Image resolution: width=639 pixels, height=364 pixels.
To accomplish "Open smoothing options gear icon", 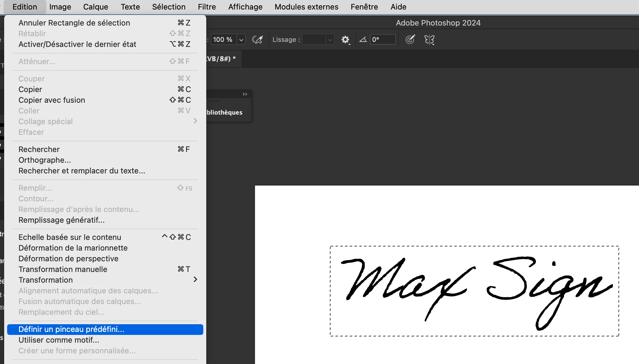I will (x=345, y=39).
